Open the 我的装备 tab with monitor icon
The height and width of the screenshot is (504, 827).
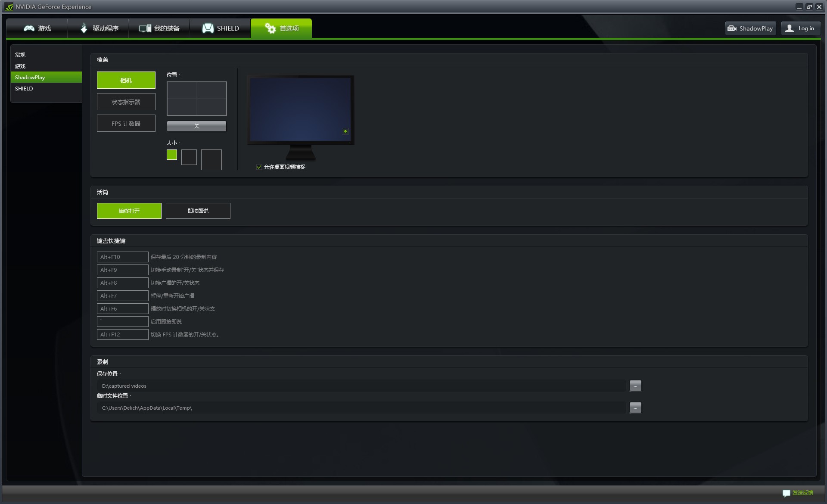(159, 28)
